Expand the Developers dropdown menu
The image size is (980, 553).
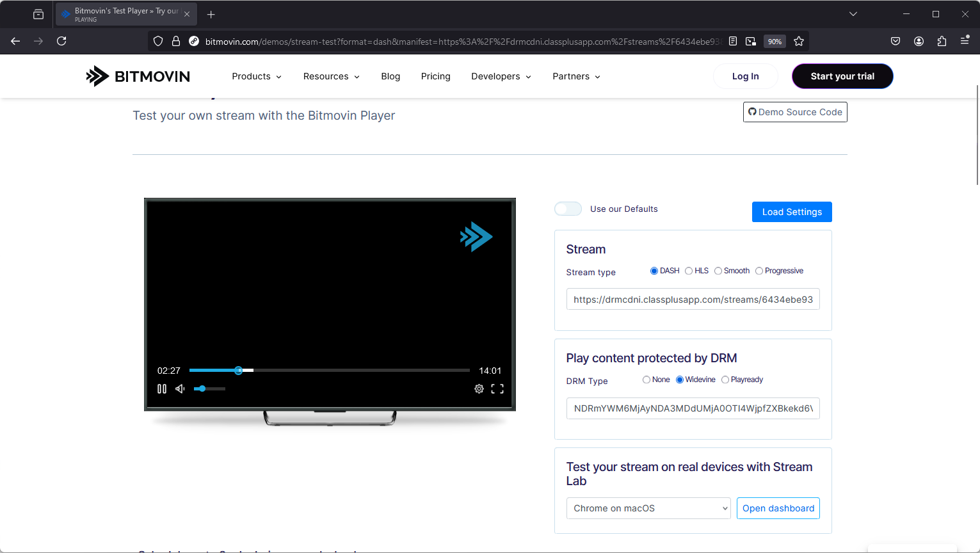[x=501, y=76]
